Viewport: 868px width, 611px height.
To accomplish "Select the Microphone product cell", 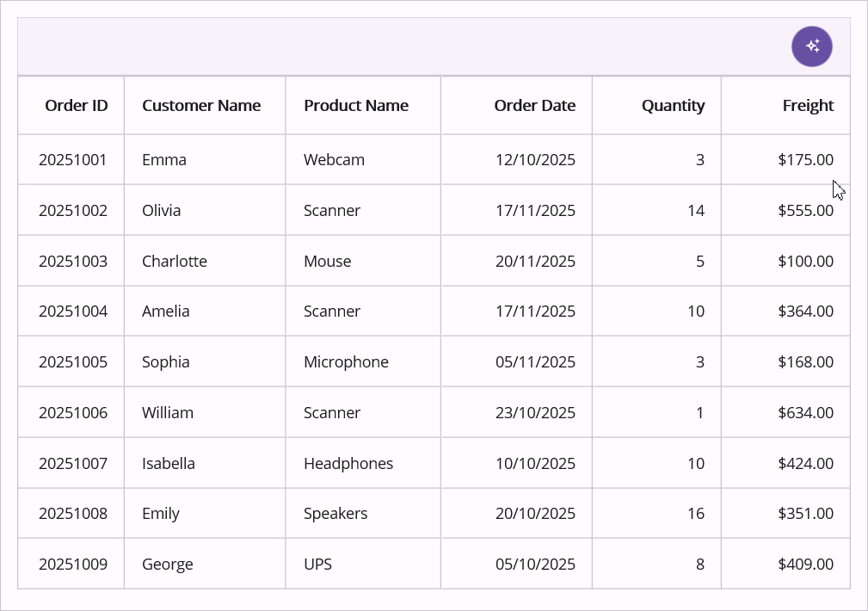I will [x=346, y=362].
